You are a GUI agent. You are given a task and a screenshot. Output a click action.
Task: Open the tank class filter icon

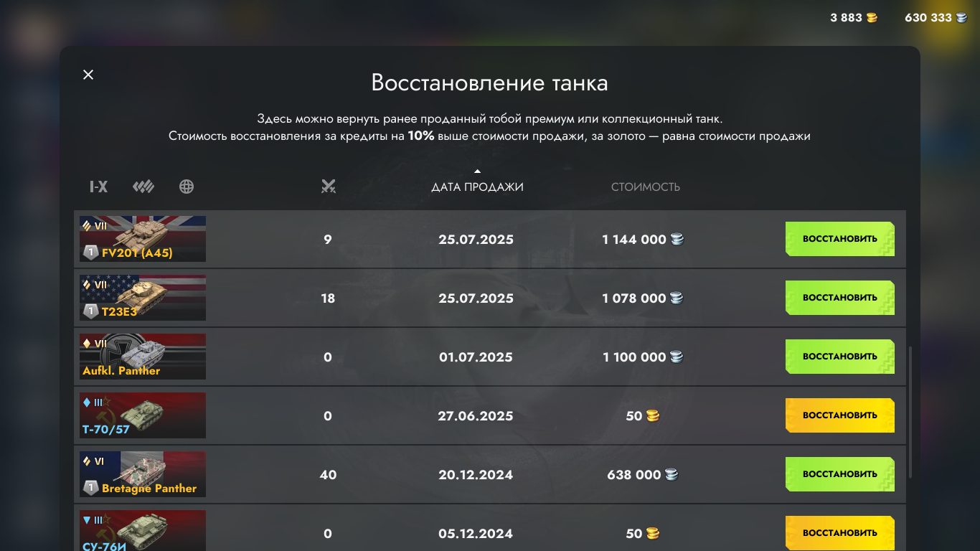coord(143,187)
